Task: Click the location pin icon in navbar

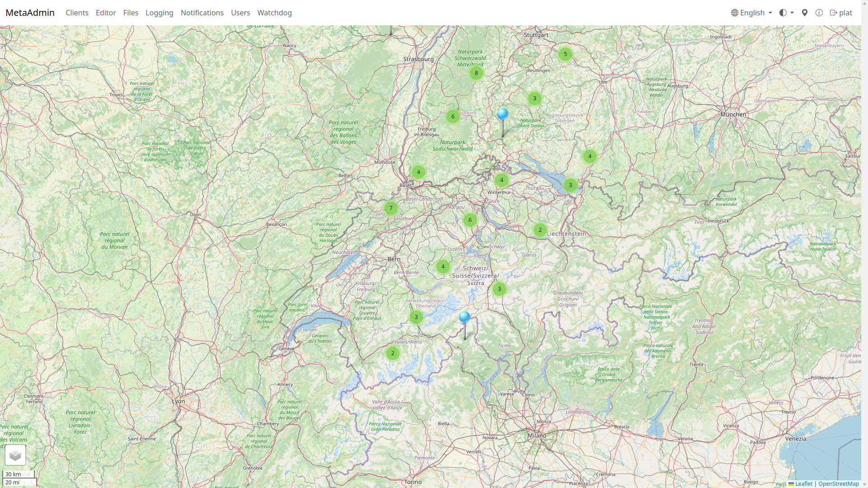Action: click(x=805, y=13)
